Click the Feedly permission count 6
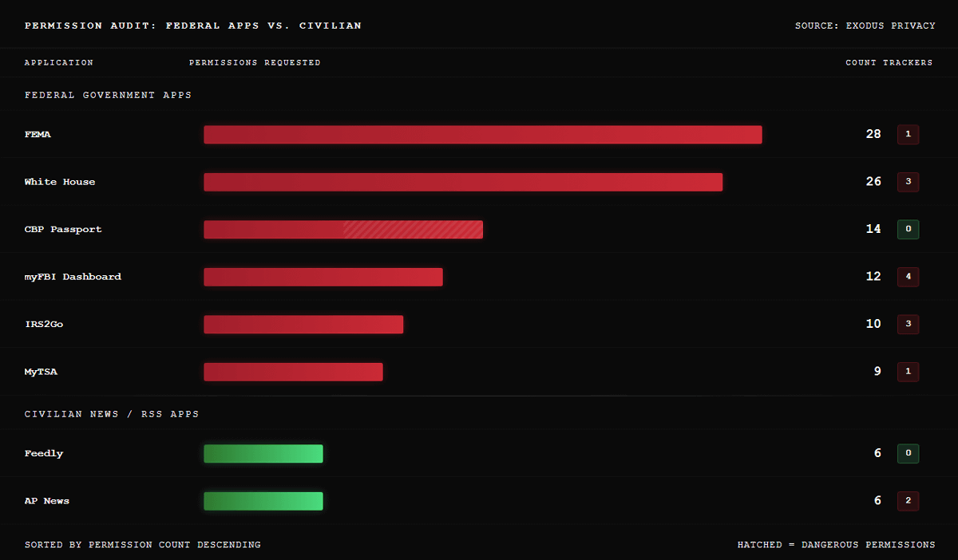The width and height of the screenshot is (958, 560). point(877,453)
